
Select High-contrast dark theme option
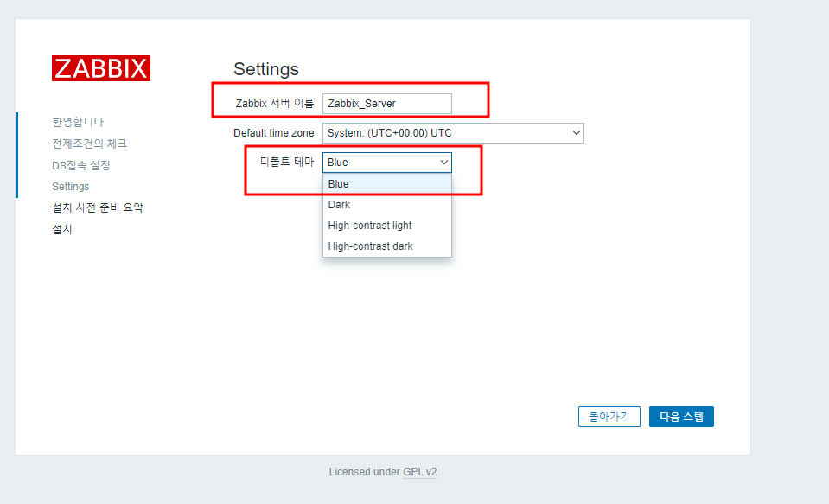click(387, 246)
